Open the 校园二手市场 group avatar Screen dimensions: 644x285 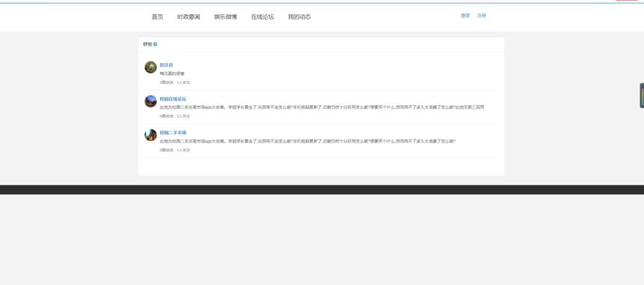(x=151, y=135)
